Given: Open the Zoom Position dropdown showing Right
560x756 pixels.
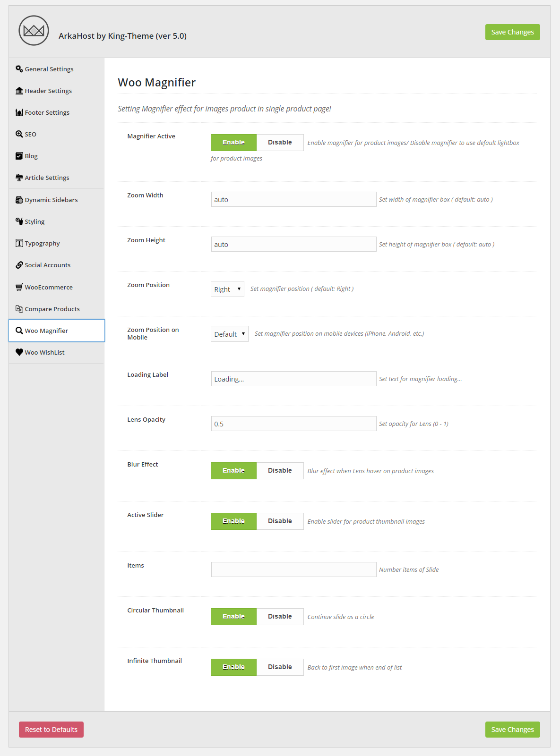Looking at the screenshot, I should [227, 289].
